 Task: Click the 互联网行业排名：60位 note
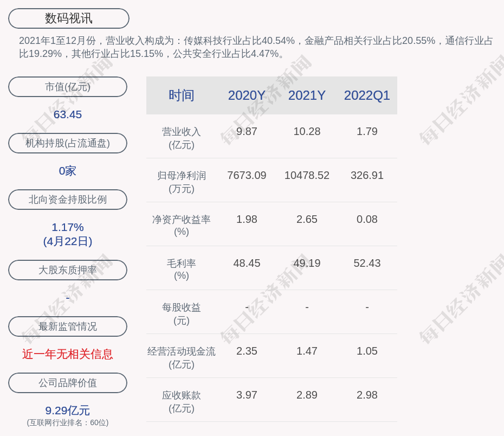click(x=68, y=422)
